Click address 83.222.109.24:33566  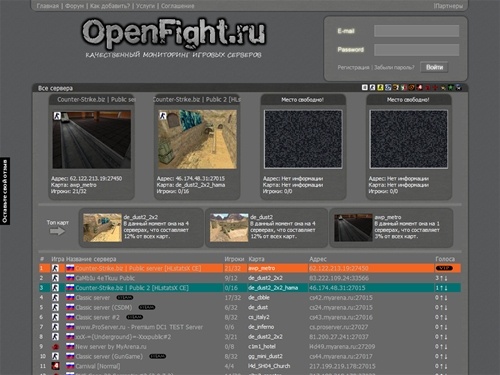pos(339,278)
